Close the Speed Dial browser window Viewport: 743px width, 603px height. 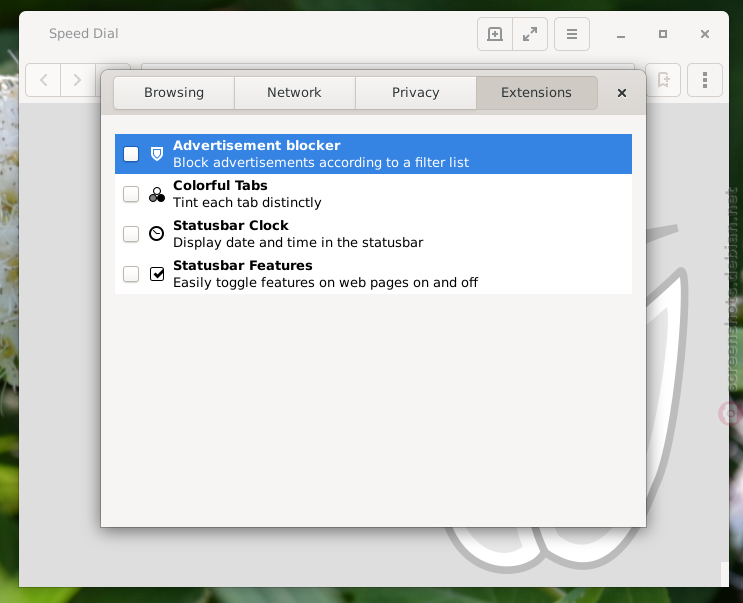point(705,34)
